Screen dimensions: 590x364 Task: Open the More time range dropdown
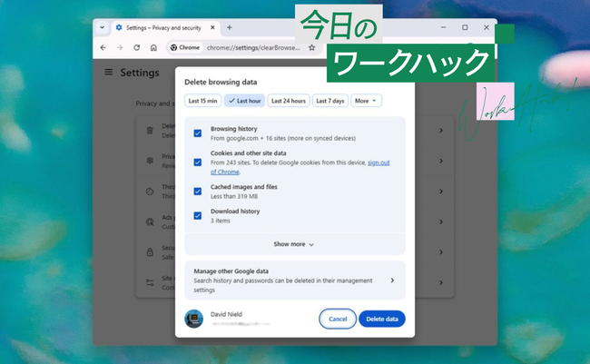tap(367, 101)
